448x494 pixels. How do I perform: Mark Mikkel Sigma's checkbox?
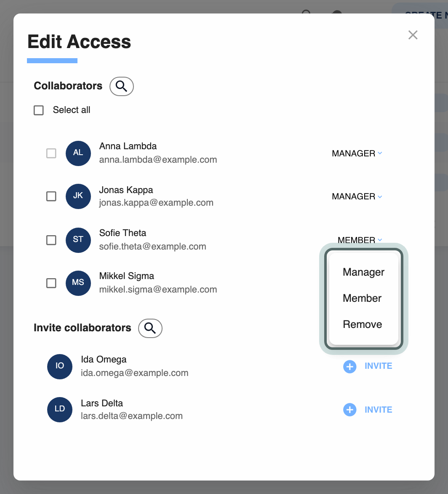pos(51,283)
